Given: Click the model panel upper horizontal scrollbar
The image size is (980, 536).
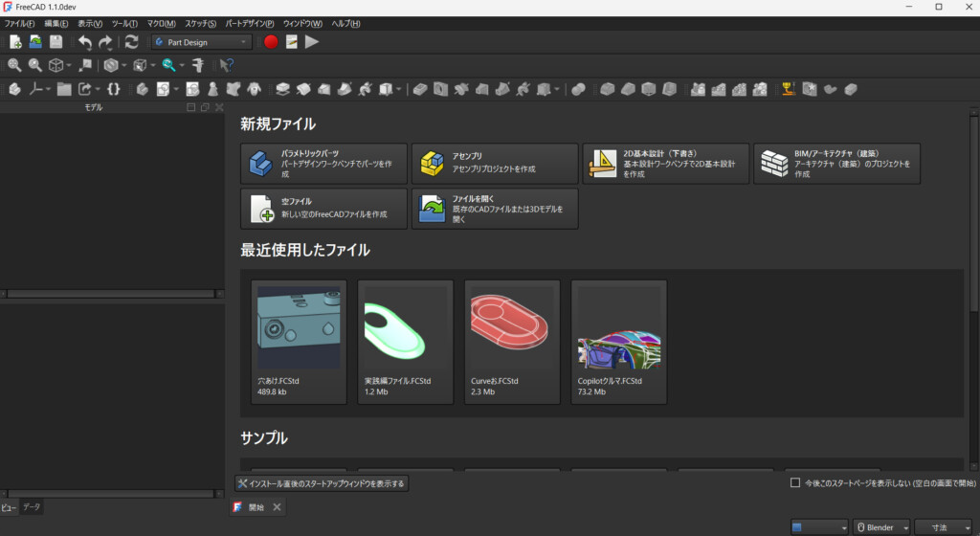Looking at the screenshot, I should (x=111, y=294).
